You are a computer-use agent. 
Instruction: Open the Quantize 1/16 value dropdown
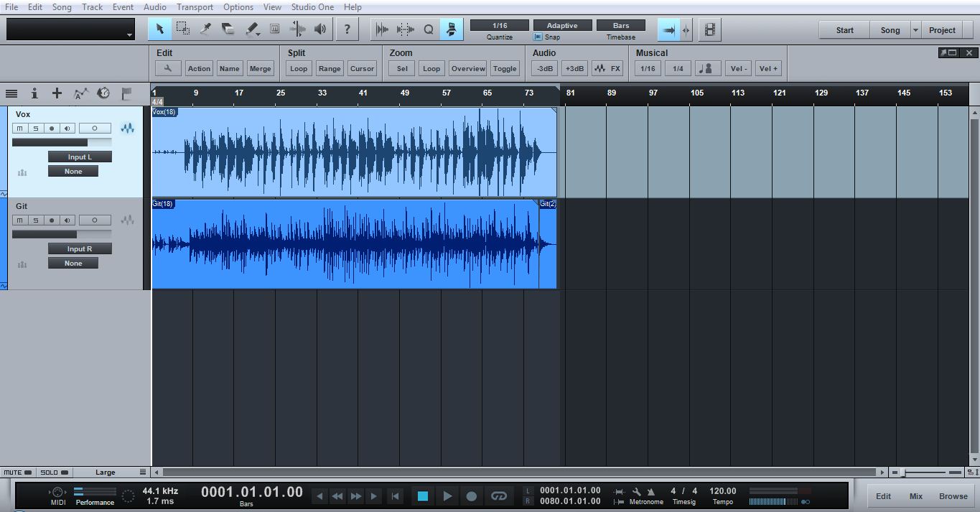(x=500, y=25)
